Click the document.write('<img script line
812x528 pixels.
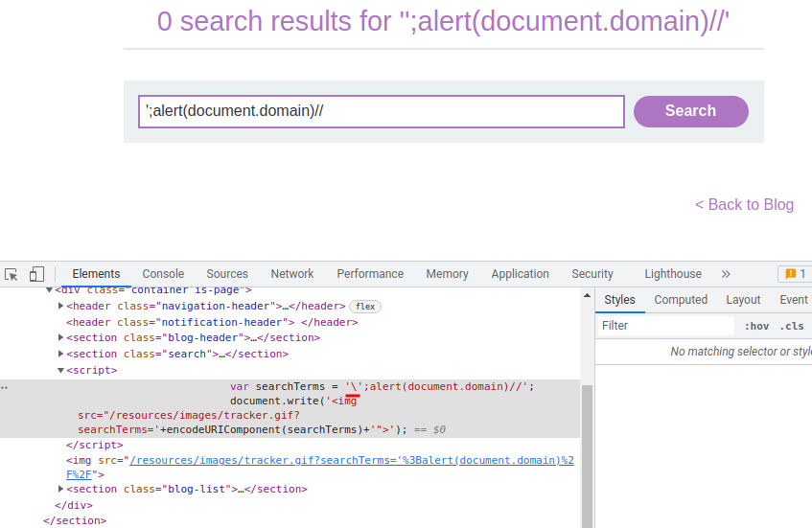click(x=293, y=401)
